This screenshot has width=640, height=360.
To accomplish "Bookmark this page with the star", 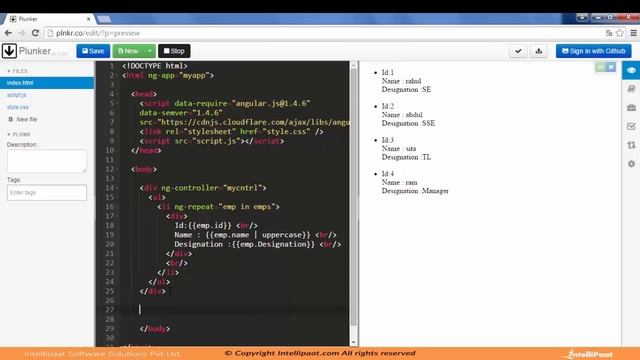I will click(x=620, y=33).
